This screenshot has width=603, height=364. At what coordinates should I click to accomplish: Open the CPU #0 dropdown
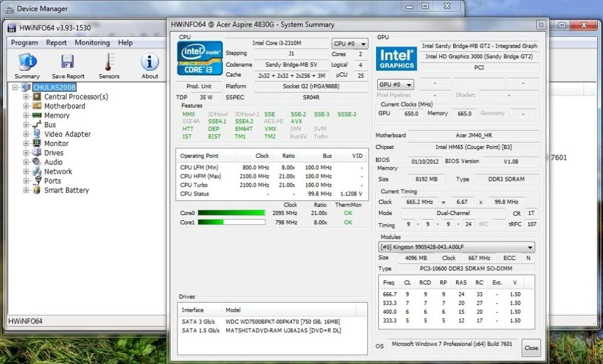[x=350, y=44]
